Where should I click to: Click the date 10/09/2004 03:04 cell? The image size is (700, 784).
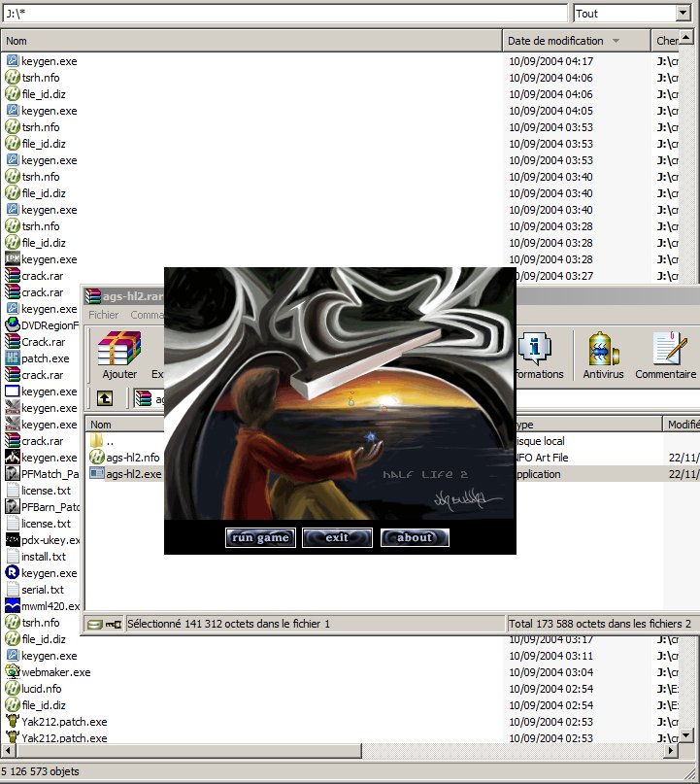(551, 672)
